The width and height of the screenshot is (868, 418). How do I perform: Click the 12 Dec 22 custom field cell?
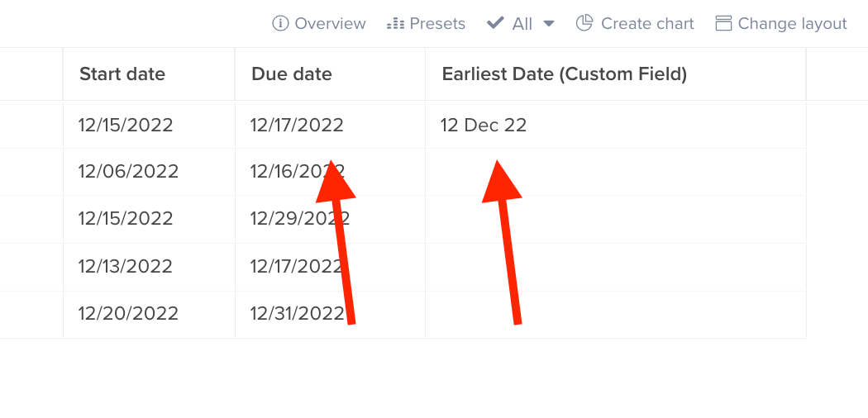pos(484,125)
